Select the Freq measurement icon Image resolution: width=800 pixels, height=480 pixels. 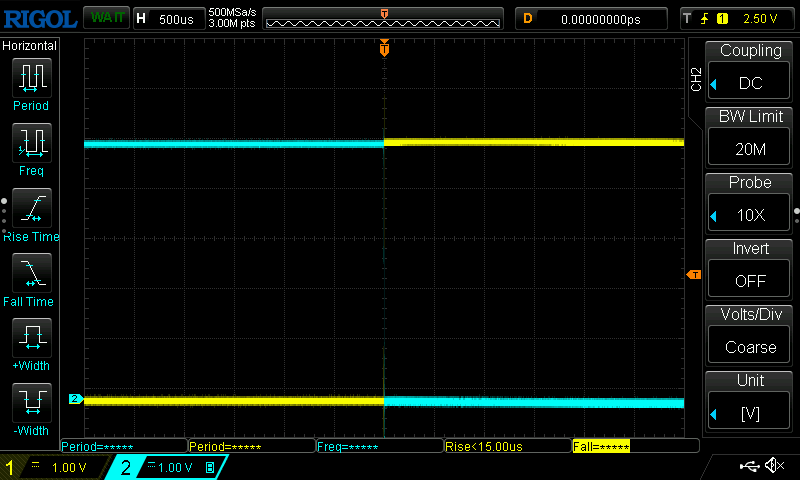[30, 144]
